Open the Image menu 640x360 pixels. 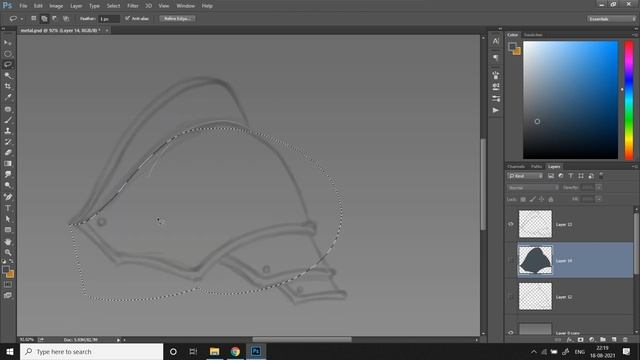56,6
